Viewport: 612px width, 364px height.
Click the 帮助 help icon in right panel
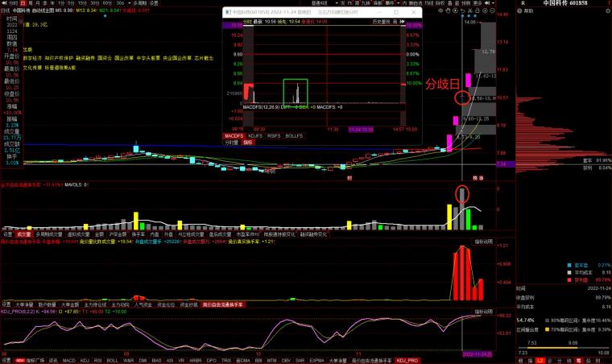519,11
